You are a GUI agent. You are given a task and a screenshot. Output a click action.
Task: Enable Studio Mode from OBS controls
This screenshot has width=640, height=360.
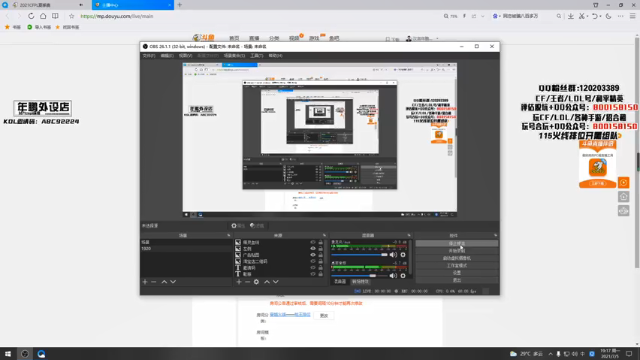pyautogui.click(x=457, y=265)
